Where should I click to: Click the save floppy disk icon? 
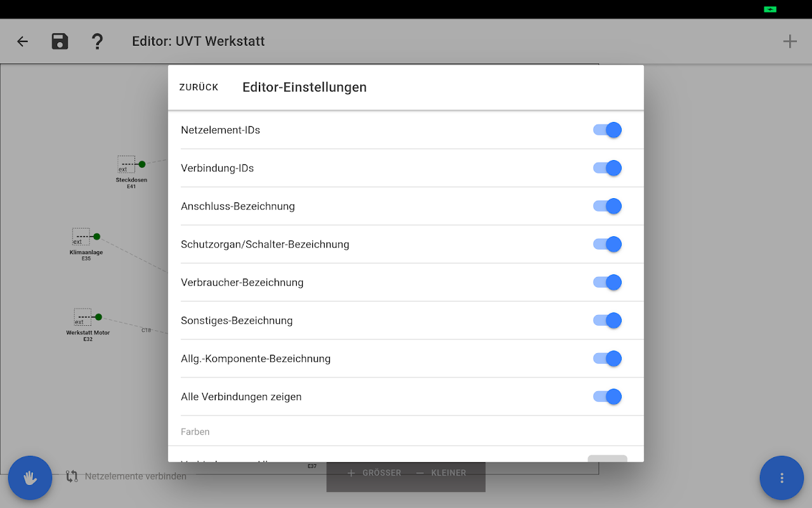pos(60,42)
